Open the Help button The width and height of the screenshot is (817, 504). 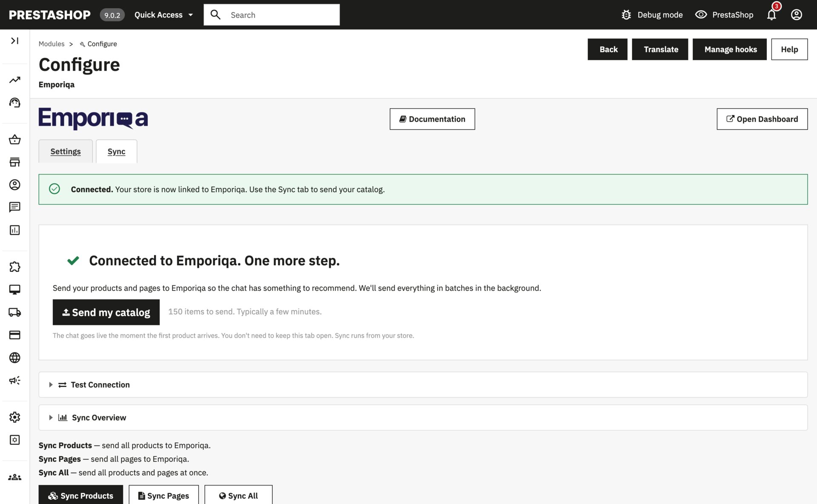pos(789,49)
